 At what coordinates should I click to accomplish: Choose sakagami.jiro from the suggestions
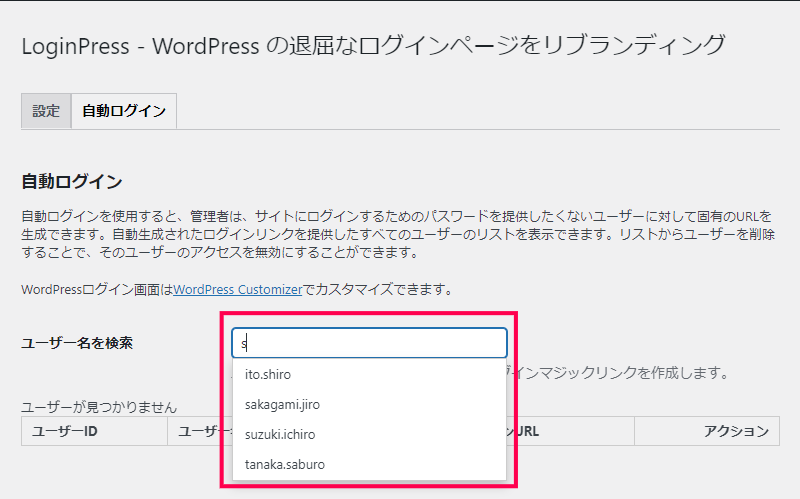coord(369,405)
